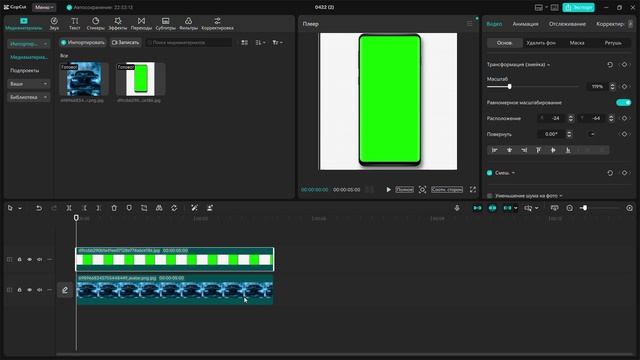Viewport: 640px width, 360px height.
Task: Expand the Library (Библиотека) sidebar group
Action: (x=28, y=97)
